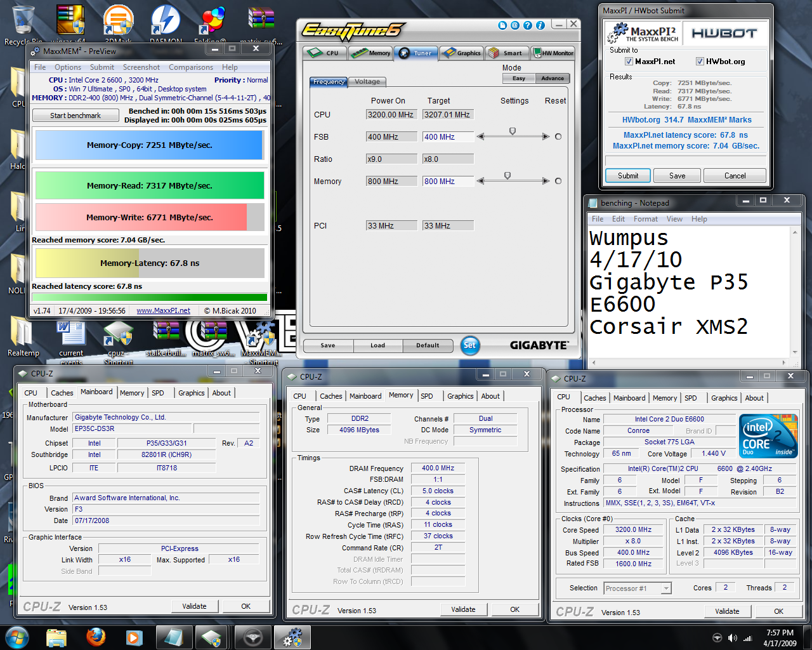Switch Mode to Easy in EasyTune6
The height and width of the screenshot is (650, 812).
click(x=519, y=79)
